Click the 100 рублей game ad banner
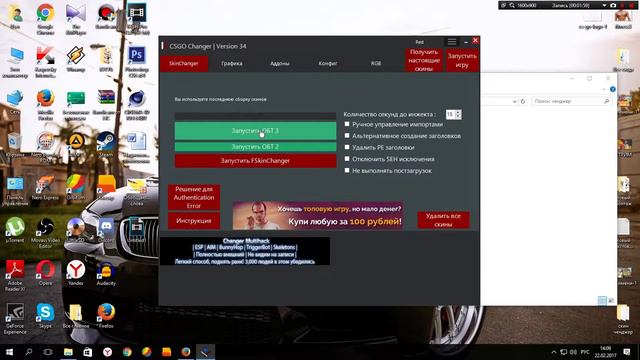Viewport: 640px width, 360px height. 318,216
